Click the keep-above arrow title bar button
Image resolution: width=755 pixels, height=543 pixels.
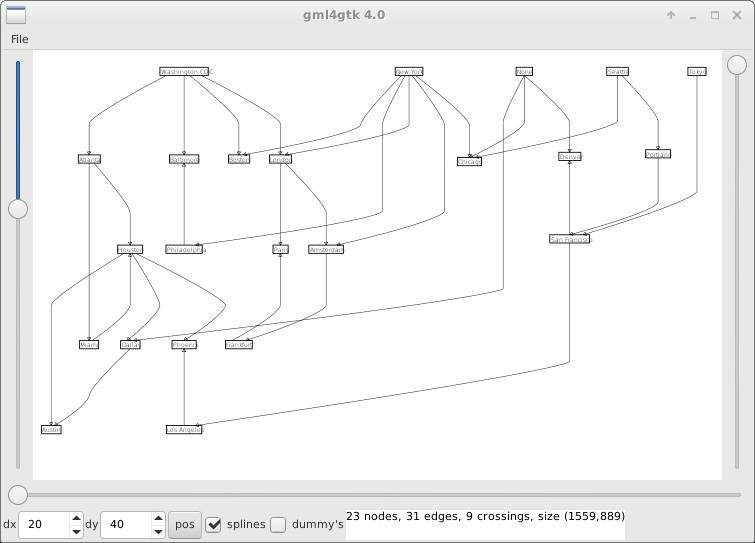pos(671,15)
